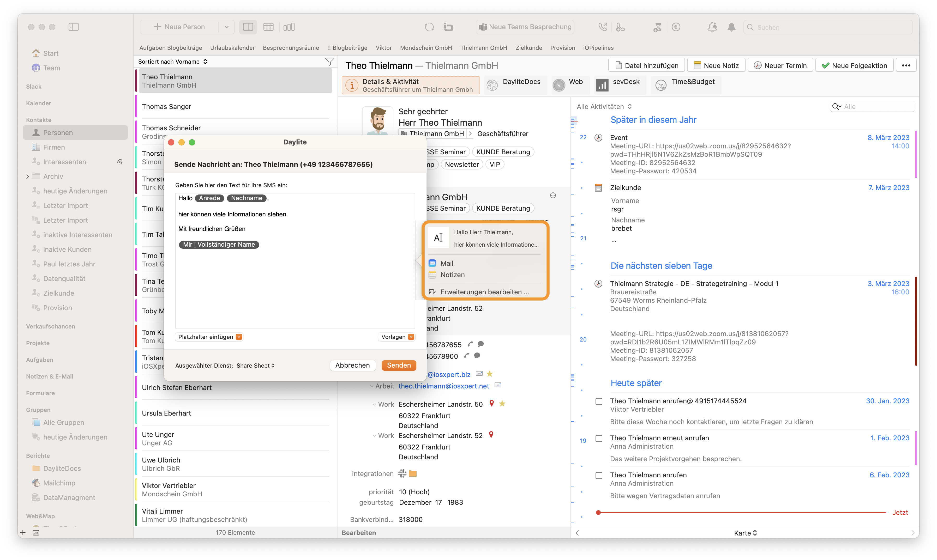Click the circled options icon near Thielmann GmbH card
The height and width of the screenshot is (560, 937).
point(553,195)
